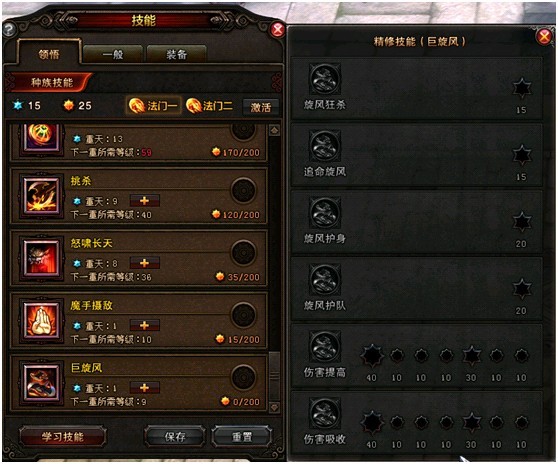Switch to the 一般 tab
This screenshot has height=464, width=558.
(113, 54)
